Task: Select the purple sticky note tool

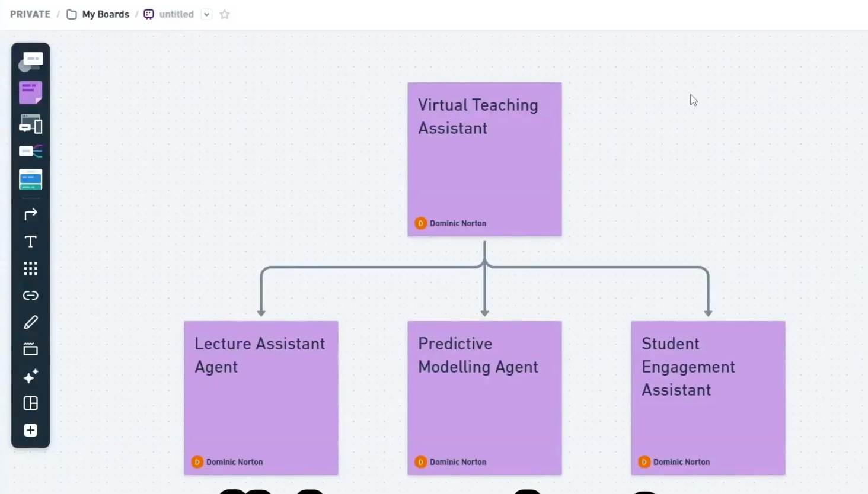Action: tap(30, 92)
